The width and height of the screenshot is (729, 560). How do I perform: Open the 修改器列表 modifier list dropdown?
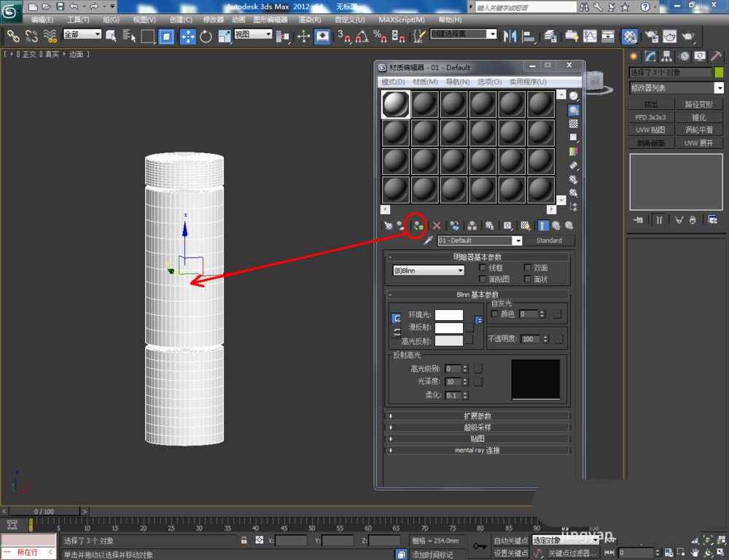coord(677,87)
